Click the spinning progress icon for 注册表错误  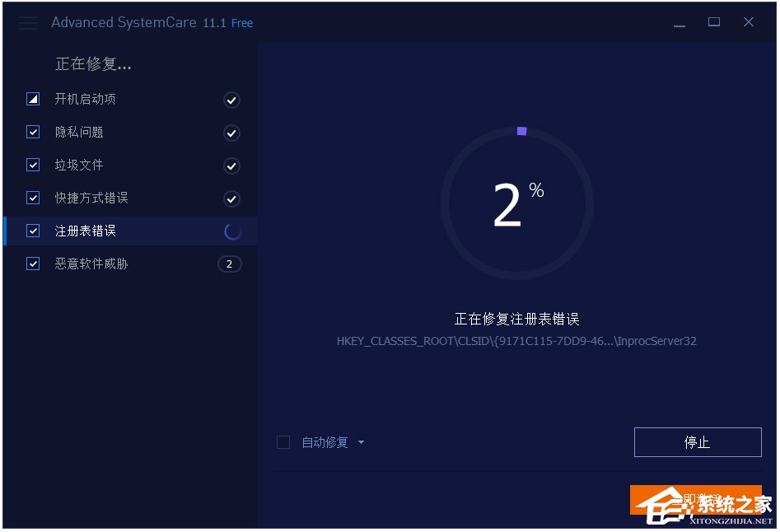point(231,231)
